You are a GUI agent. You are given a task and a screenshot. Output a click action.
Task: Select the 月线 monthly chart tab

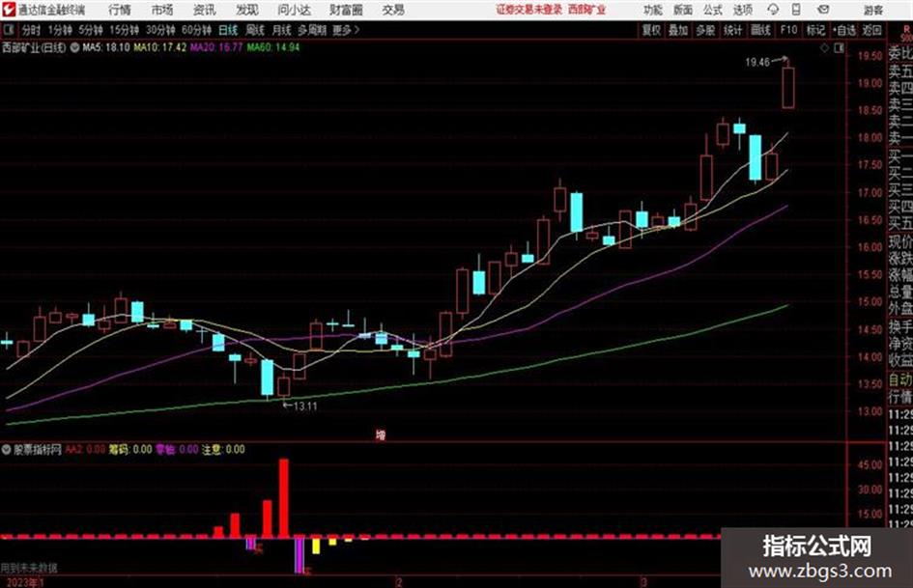click(x=282, y=30)
